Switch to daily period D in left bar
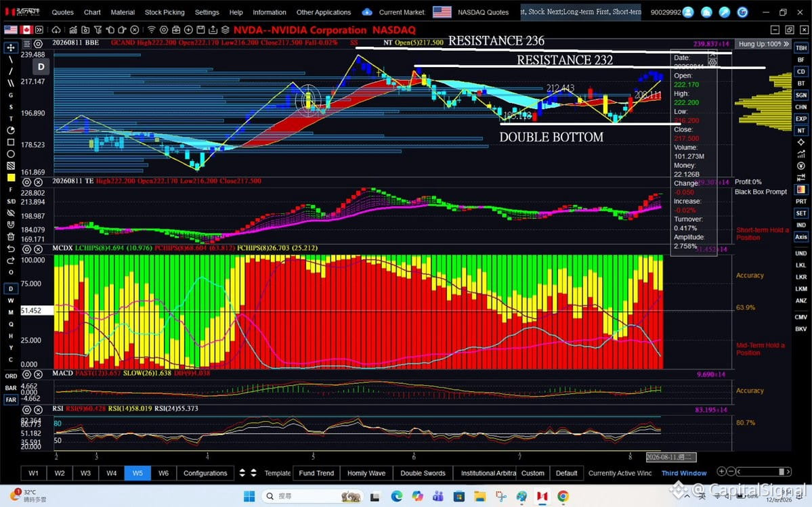Viewport: 812px width, 507px height. point(11,288)
